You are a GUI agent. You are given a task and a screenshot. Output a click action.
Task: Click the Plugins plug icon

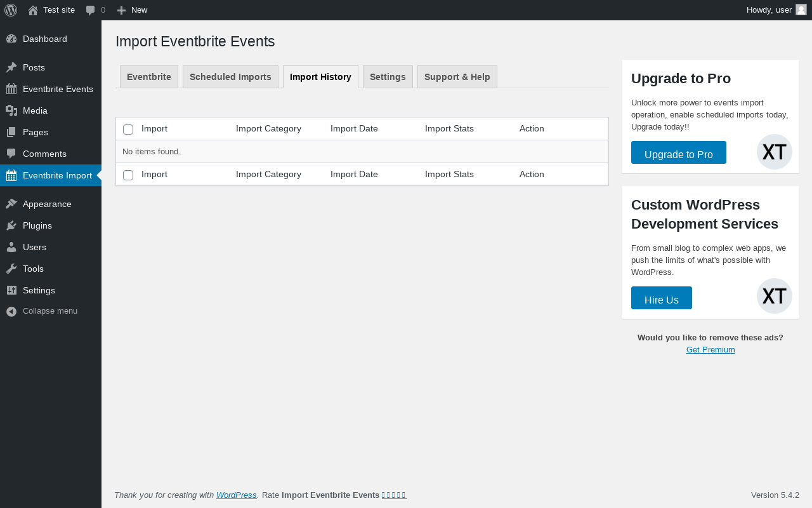click(x=11, y=225)
